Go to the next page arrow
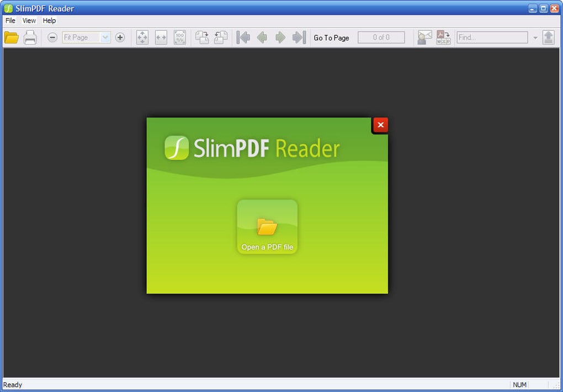 280,37
